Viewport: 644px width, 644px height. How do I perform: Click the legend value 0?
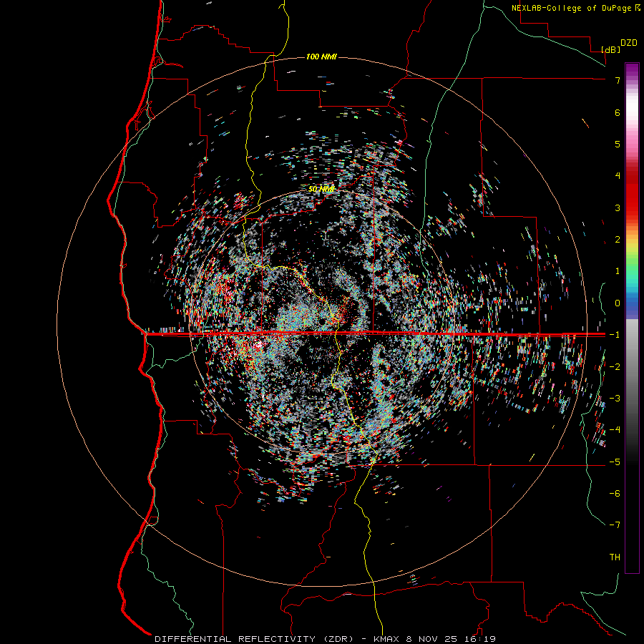pyautogui.click(x=618, y=303)
